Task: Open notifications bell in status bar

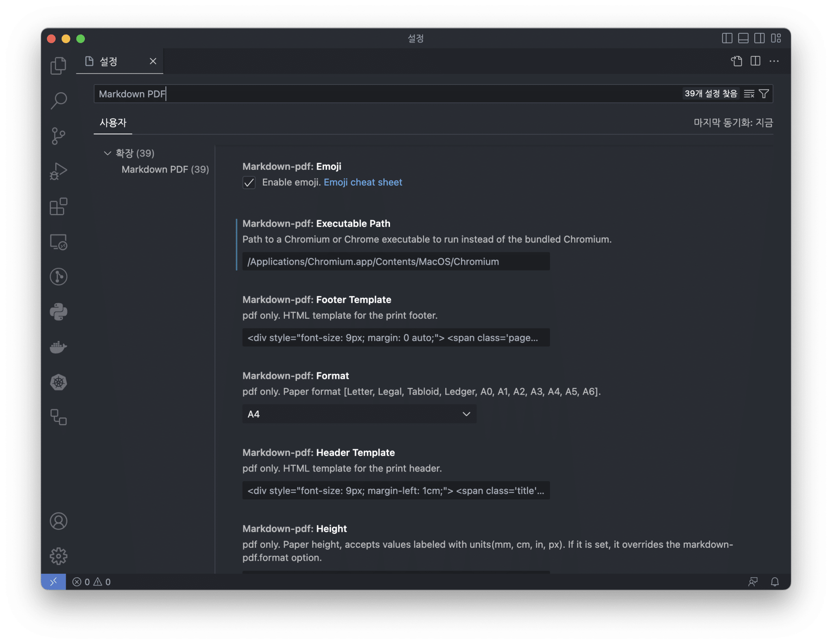Action: 775,582
